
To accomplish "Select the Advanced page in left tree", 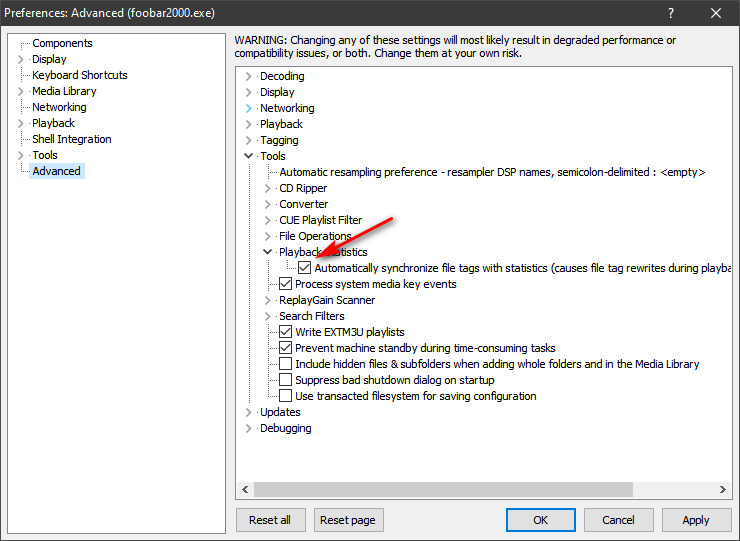I will point(57,171).
